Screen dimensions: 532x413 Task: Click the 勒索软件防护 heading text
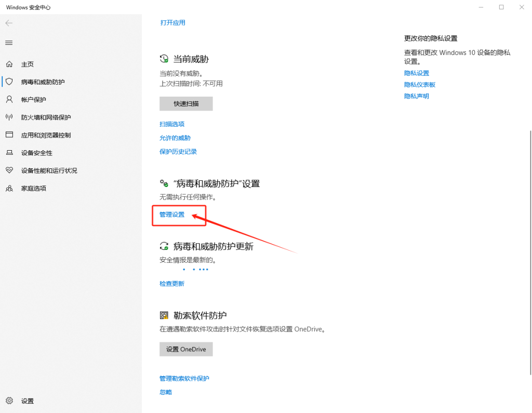pyautogui.click(x=200, y=316)
